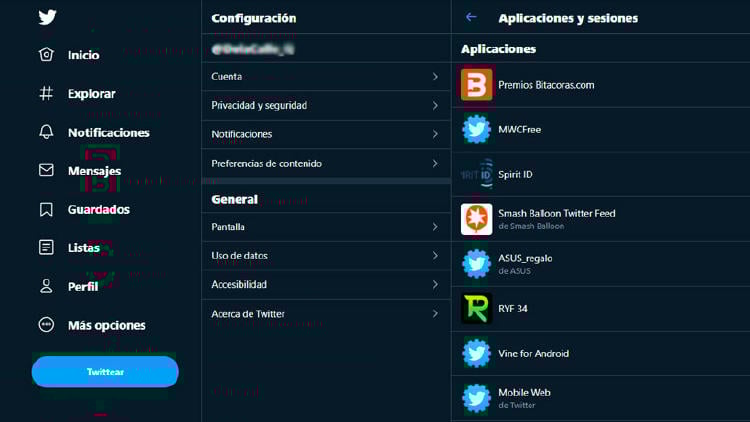Expand Acerca de Twitter chevron
750x422 pixels.
pos(435,314)
